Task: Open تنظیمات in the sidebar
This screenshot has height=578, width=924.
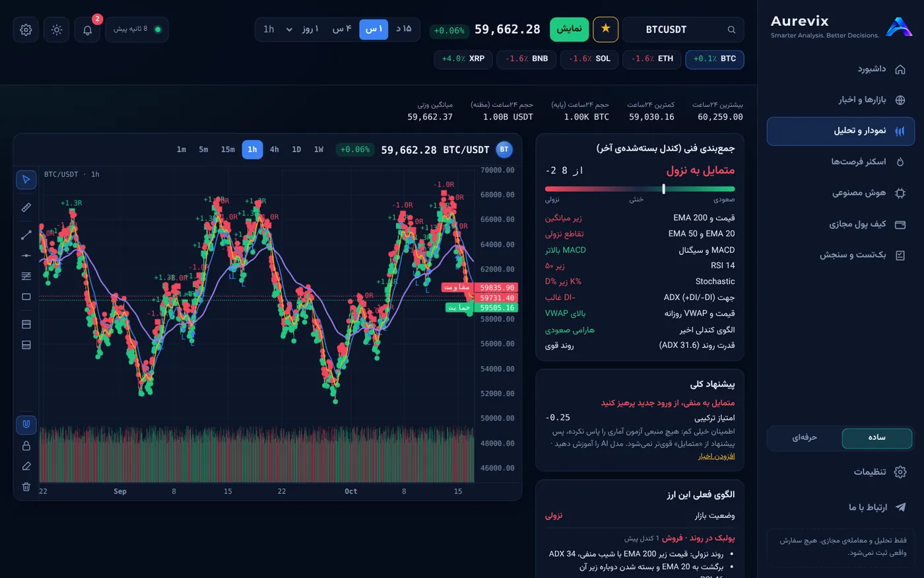Action: 841,472
